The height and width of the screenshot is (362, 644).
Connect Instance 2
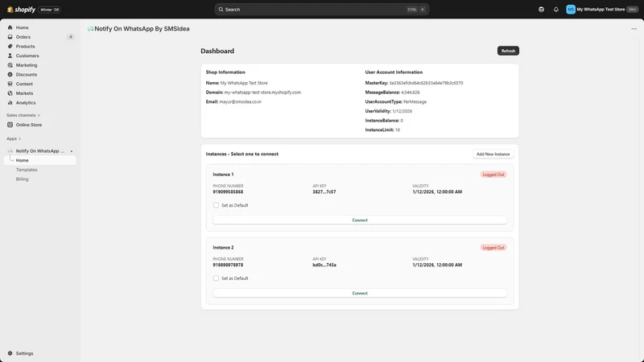(x=360, y=294)
